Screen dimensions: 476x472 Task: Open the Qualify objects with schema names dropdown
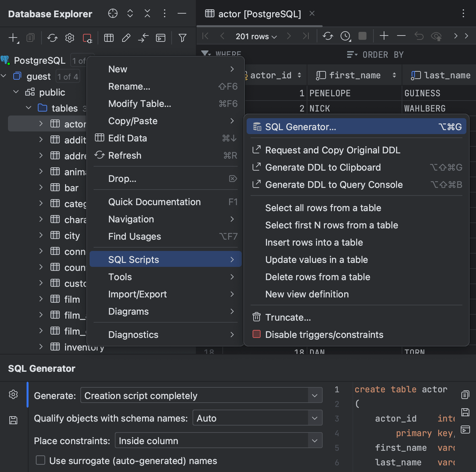tap(257, 418)
